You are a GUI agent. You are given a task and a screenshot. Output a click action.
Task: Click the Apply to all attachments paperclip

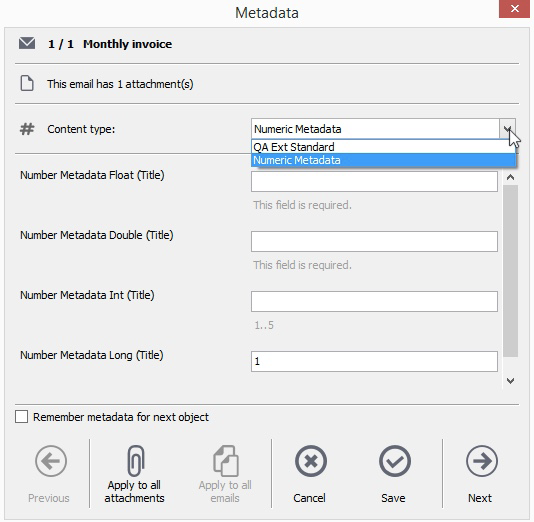pyautogui.click(x=136, y=461)
